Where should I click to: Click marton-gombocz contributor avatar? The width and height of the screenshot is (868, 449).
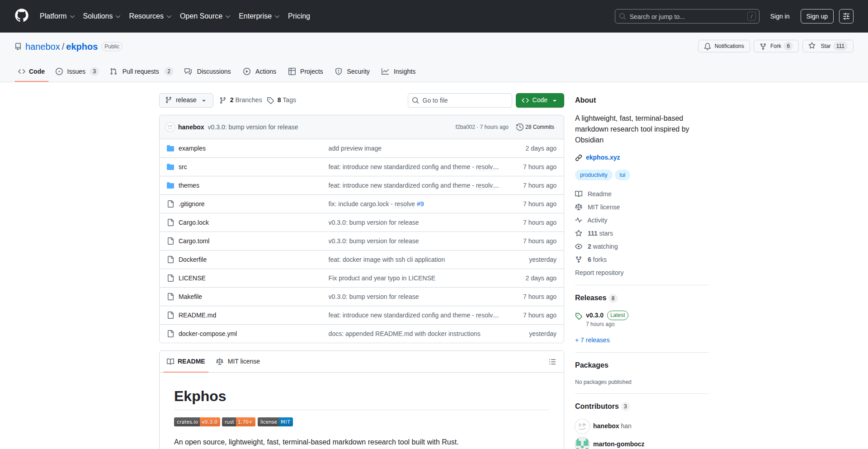click(582, 444)
